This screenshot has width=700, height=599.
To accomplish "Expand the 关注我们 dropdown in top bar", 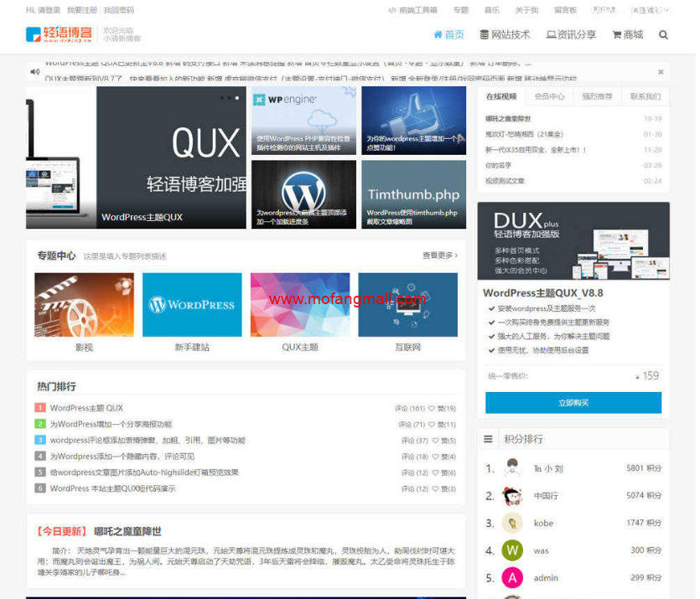I will click(650, 10).
